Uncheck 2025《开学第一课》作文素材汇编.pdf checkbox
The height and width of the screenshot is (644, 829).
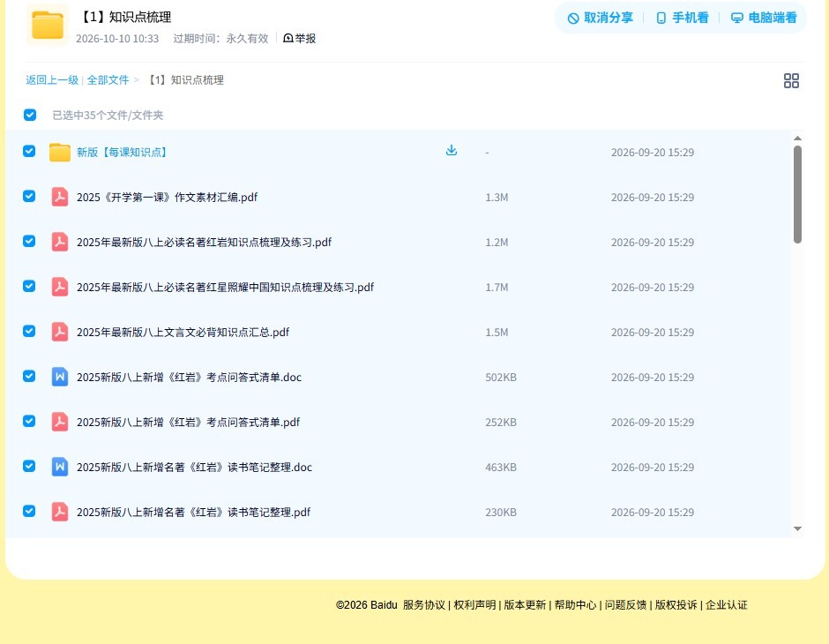29,196
